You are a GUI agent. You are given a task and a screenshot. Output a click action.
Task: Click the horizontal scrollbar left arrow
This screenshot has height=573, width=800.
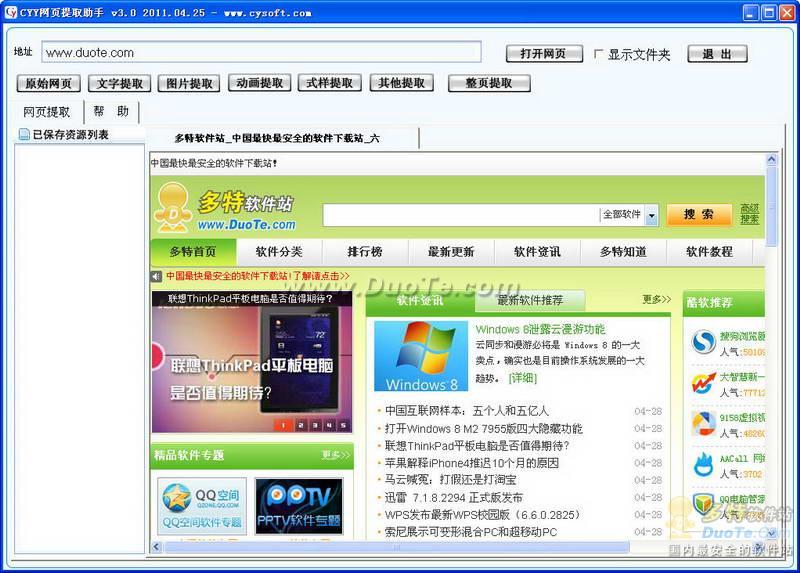[x=156, y=547]
